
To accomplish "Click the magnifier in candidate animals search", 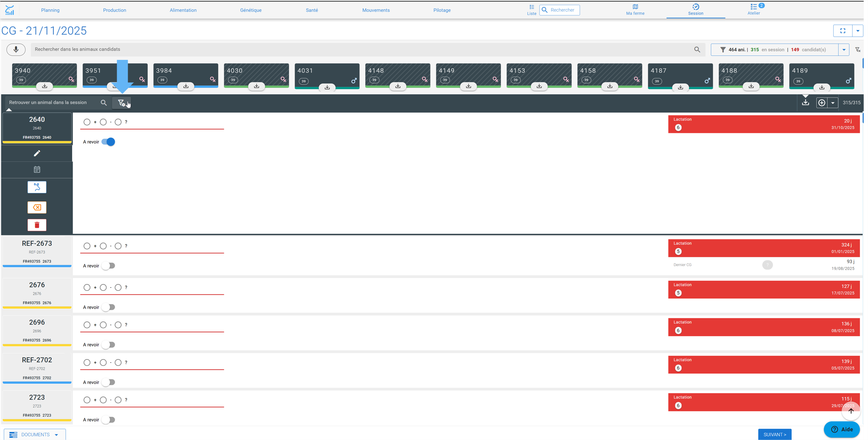I will [x=697, y=49].
